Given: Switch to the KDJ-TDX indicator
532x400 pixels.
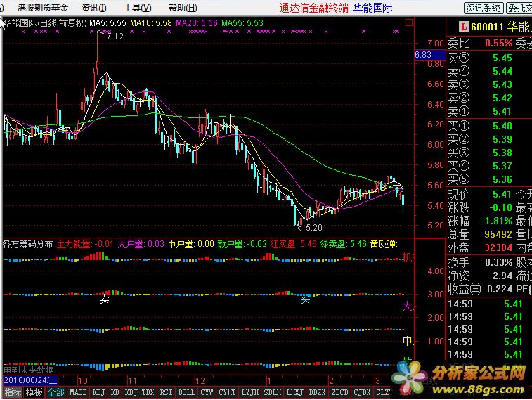Looking at the screenshot, I should [139, 392].
